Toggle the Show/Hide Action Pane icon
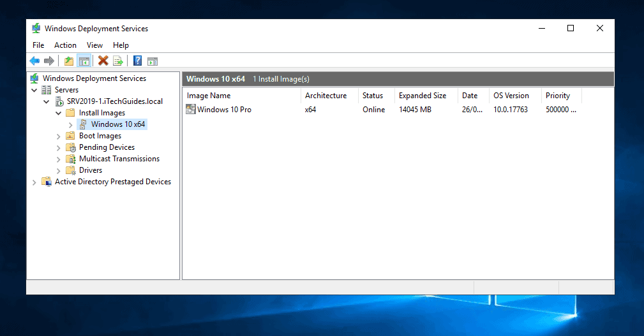 click(153, 62)
